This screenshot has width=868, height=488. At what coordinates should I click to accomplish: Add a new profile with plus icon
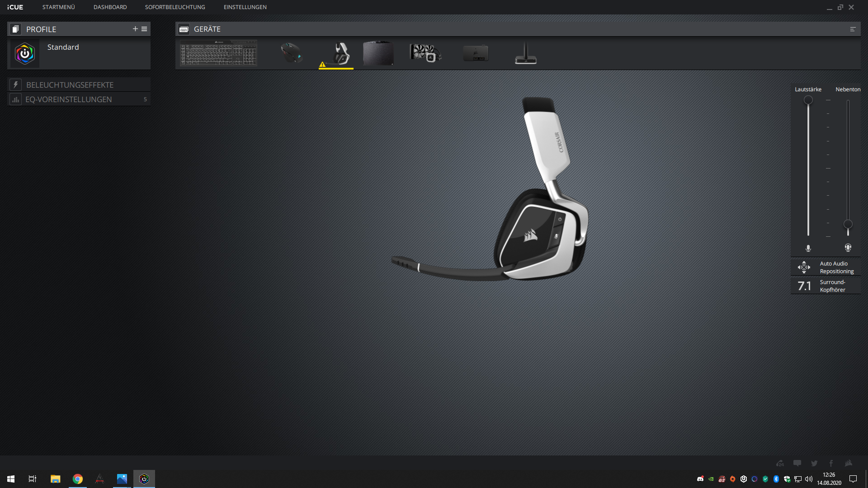[135, 29]
